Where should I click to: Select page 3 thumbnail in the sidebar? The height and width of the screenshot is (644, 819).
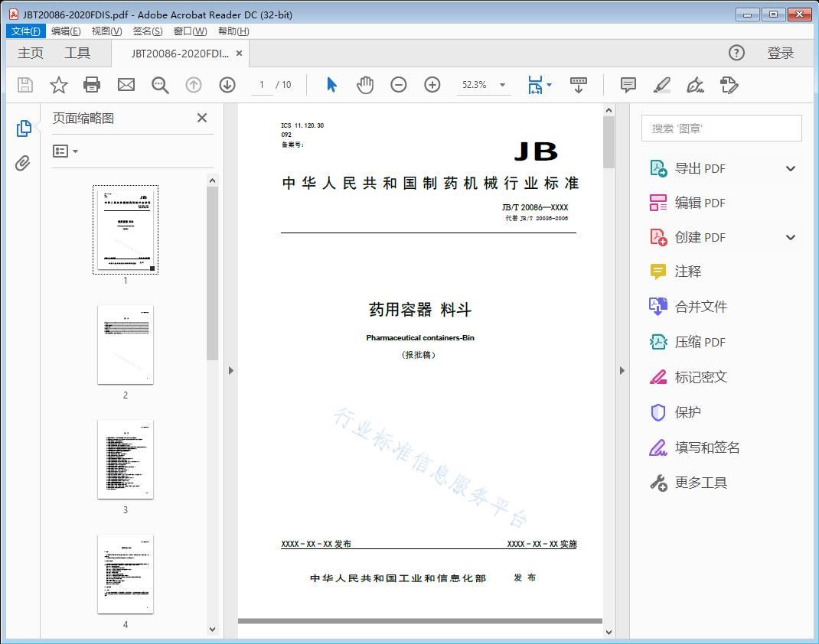click(x=125, y=459)
